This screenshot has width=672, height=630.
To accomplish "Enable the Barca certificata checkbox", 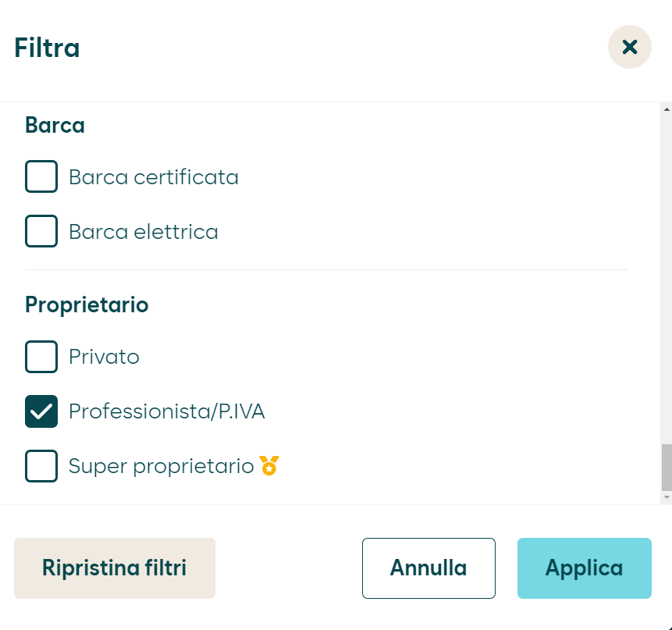I will coord(41,176).
